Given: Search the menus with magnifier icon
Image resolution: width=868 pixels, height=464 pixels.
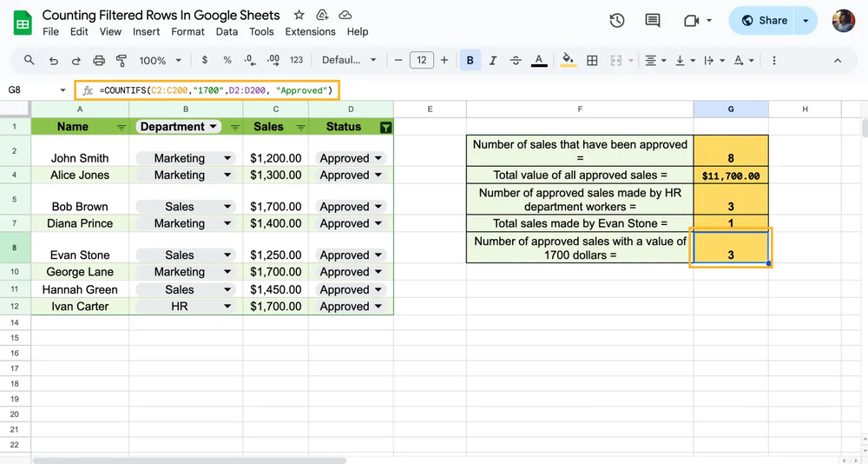Looking at the screenshot, I should click(x=30, y=61).
